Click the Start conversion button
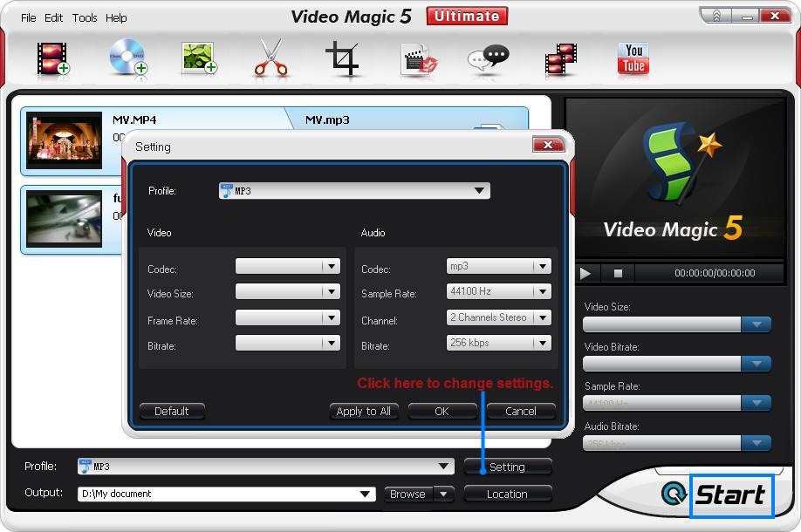 click(731, 494)
